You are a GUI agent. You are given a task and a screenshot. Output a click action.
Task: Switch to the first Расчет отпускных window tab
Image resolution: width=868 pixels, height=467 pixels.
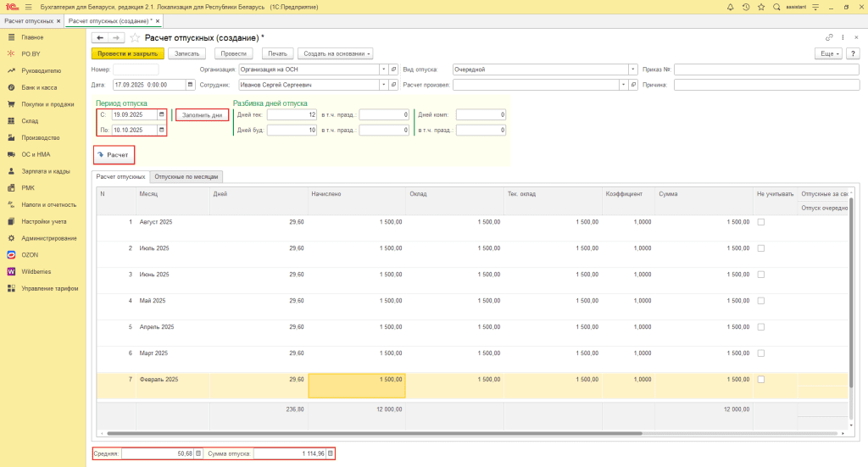(x=31, y=19)
